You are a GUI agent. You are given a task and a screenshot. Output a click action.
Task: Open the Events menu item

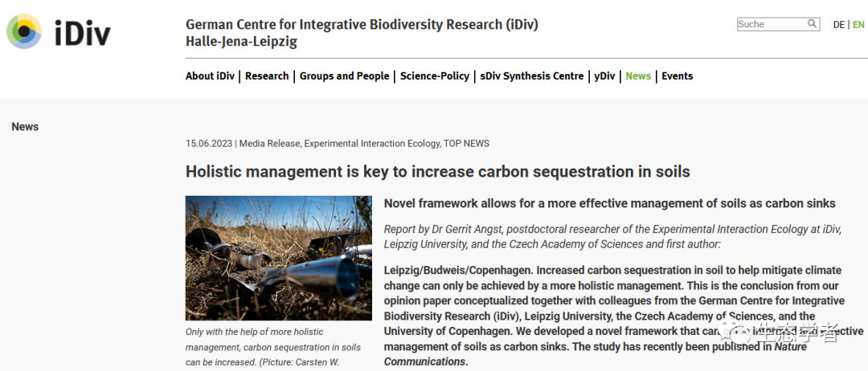click(678, 76)
